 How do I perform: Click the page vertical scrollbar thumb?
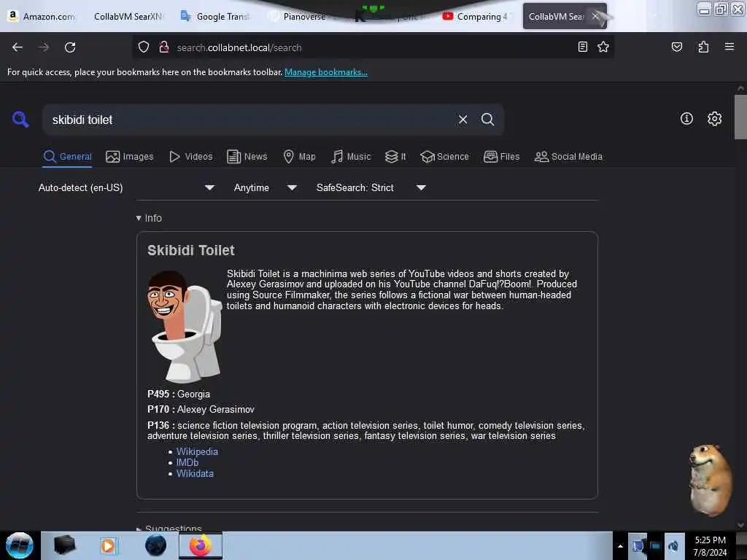pyautogui.click(x=740, y=117)
